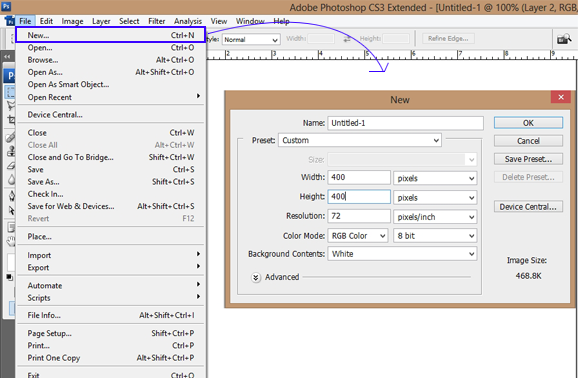Open the Image menu
The height and width of the screenshot is (378, 578).
(x=72, y=21)
